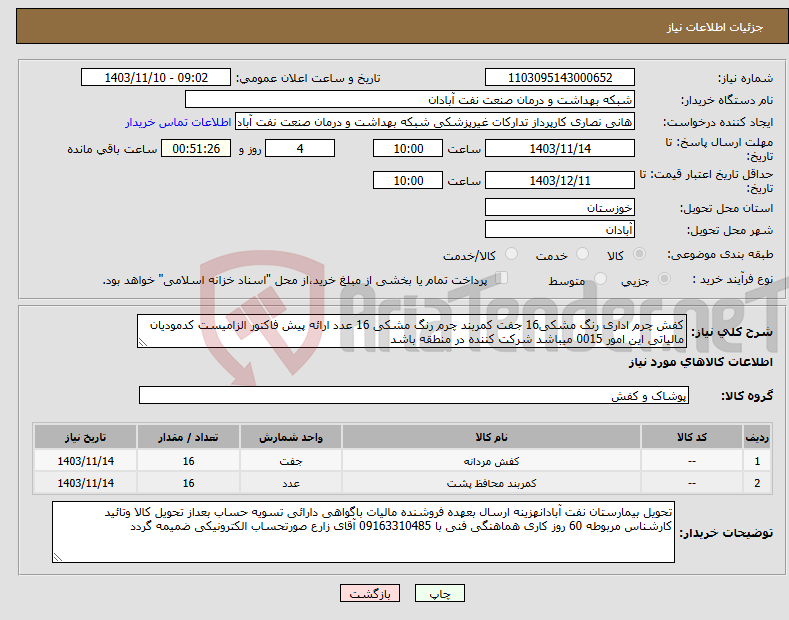This screenshot has height=620, width=789.
Task: Click the چاپ print button
Action: (x=440, y=593)
